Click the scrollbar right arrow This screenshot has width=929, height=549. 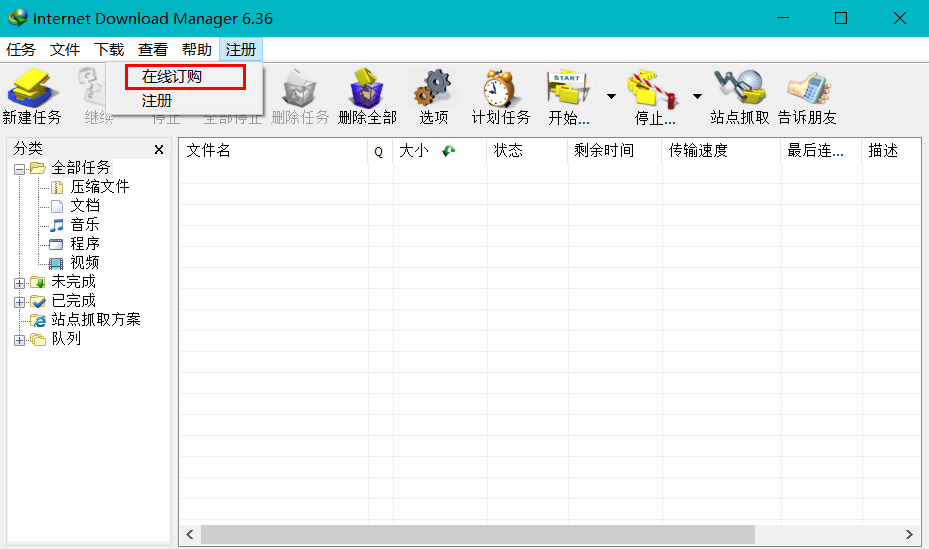coord(909,534)
